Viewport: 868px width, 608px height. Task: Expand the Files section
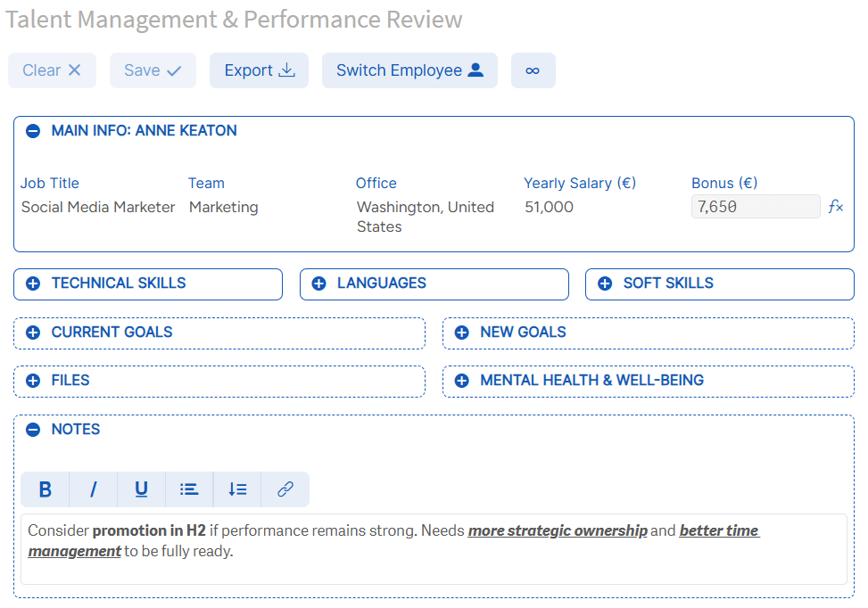33,381
